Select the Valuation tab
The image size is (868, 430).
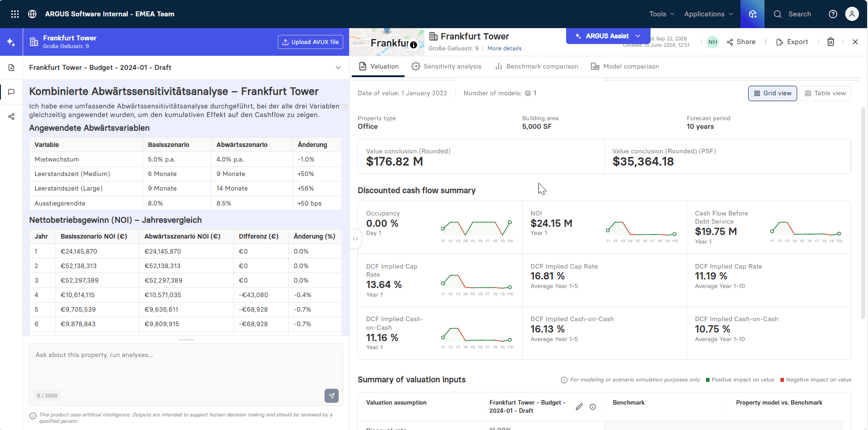pyautogui.click(x=379, y=66)
